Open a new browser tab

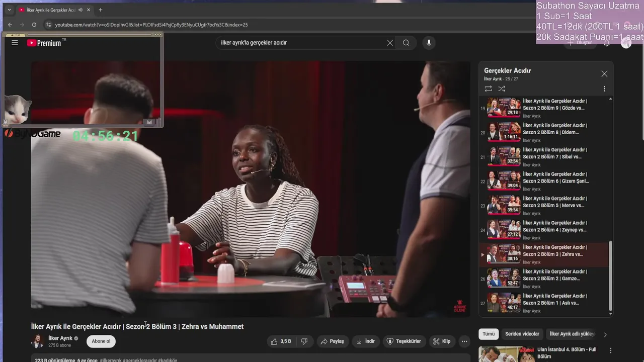pos(101,10)
